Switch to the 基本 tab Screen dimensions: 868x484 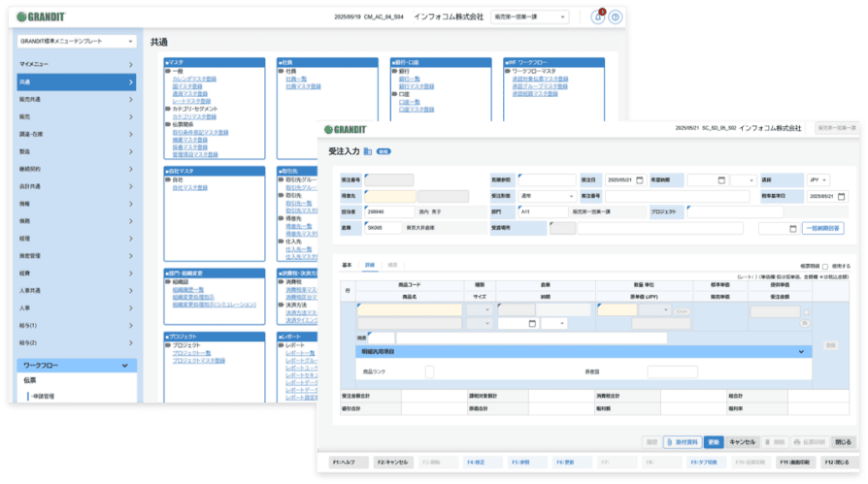pyautogui.click(x=346, y=264)
